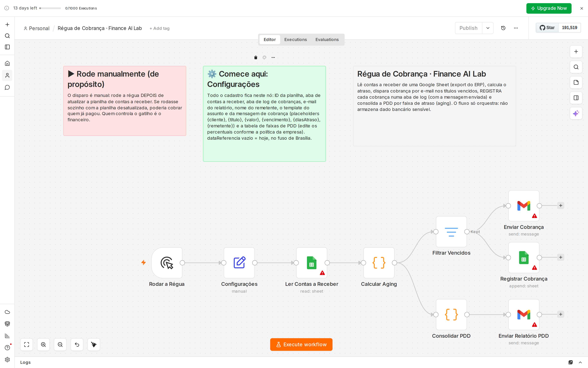Pop out the Logs panel icon

570,362
